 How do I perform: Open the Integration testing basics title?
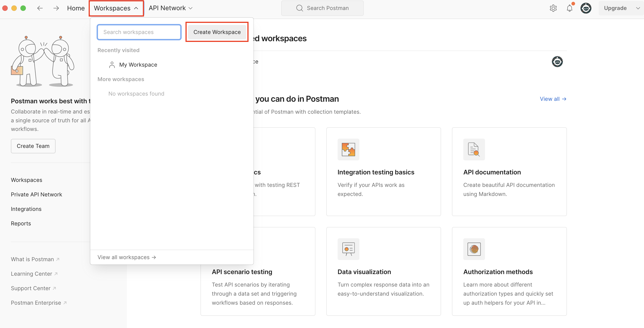(x=376, y=172)
